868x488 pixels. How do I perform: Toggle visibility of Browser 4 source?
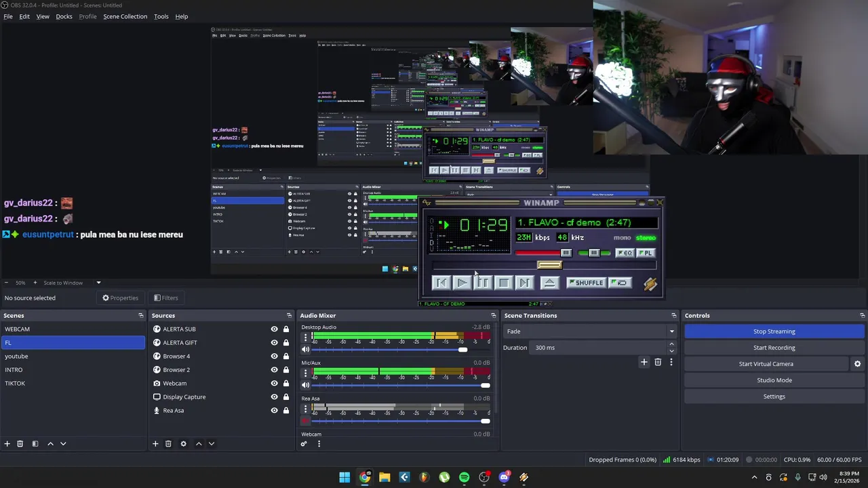click(274, 357)
